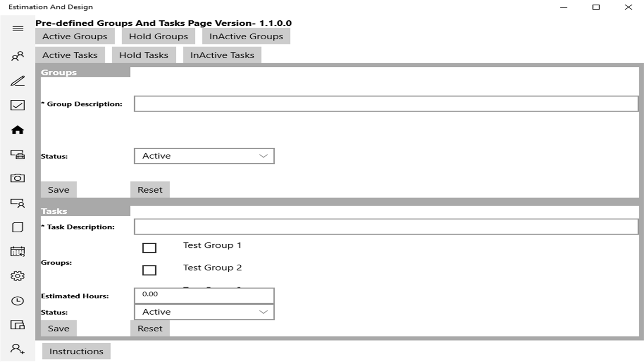Select the people/groups icon in the sidebar
Image resolution: width=644 pixels, height=362 pixels.
(17, 56)
